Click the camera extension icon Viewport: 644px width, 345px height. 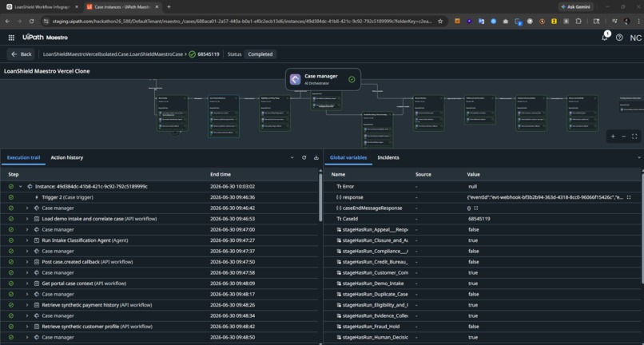(506, 21)
